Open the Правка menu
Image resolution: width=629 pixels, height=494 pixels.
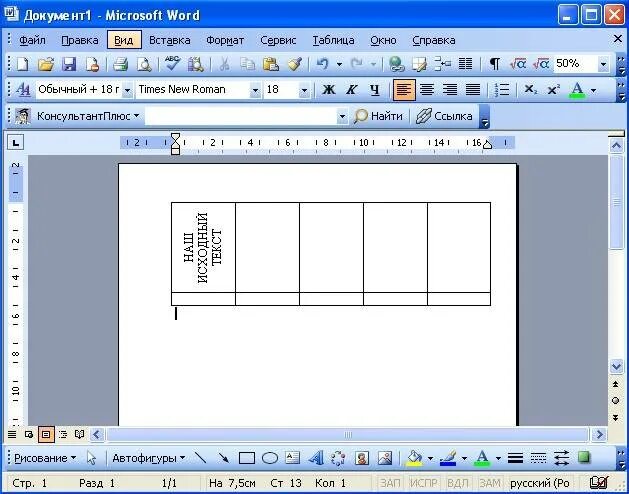click(x=79, y=40)
